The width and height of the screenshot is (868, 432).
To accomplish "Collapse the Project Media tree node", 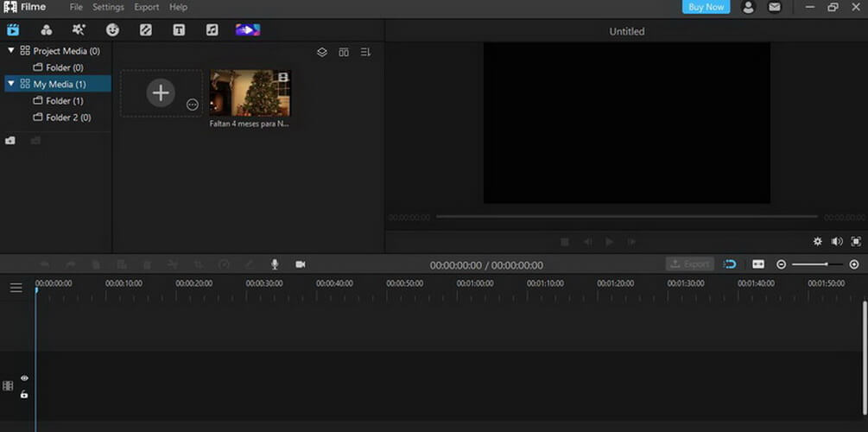I will [11, 50].
